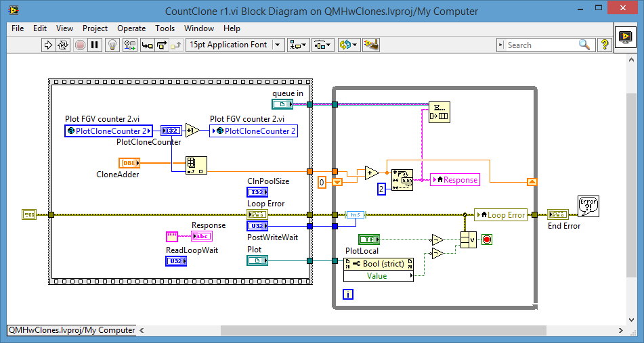The height and width of the screenshot is (343, 644).
Task: Select the pink string constant
Action: (172, 236)
